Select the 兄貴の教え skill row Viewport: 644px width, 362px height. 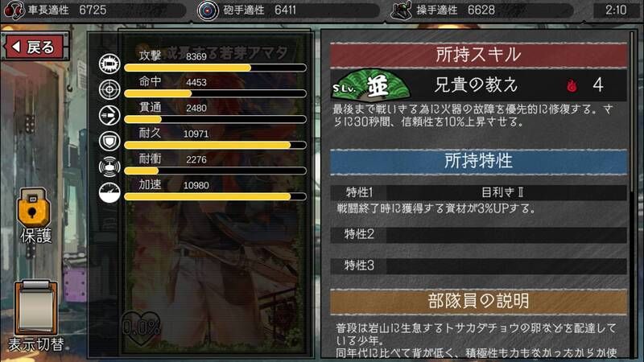pos(478,85)
